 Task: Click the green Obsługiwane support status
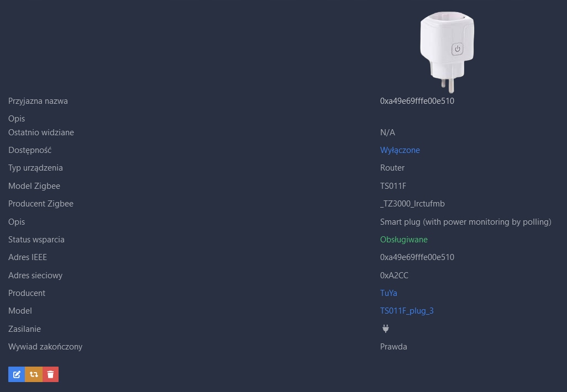click(403, 240)
